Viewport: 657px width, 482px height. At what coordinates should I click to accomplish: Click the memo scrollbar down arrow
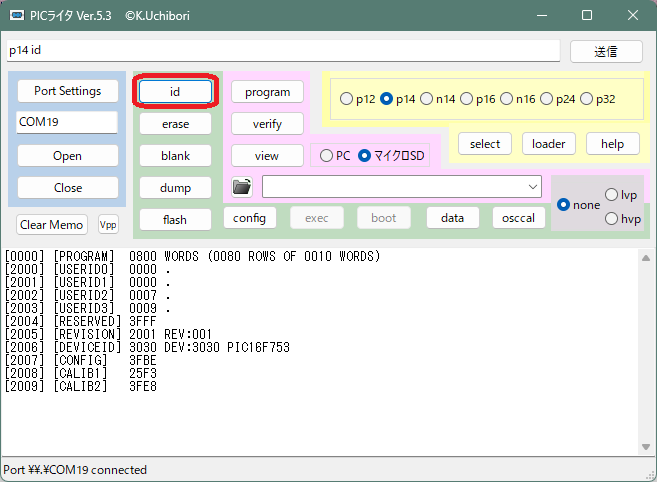645,446
